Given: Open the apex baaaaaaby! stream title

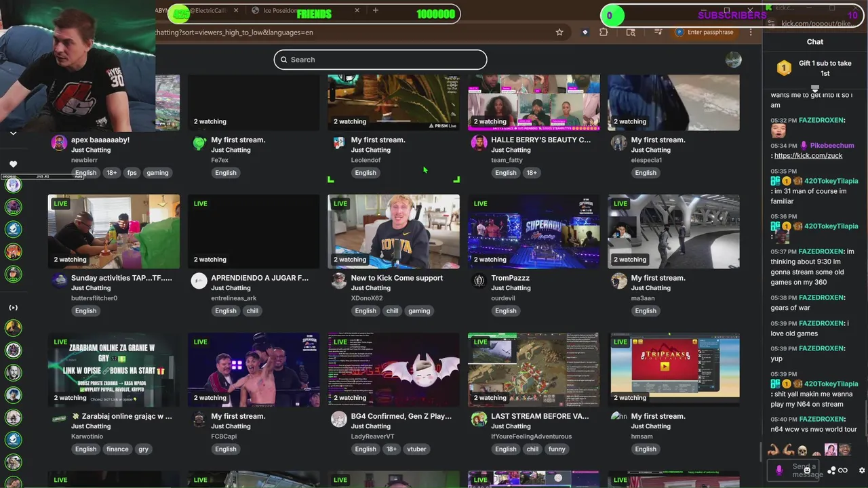Looking at the screenshot, I should [100, 140].
